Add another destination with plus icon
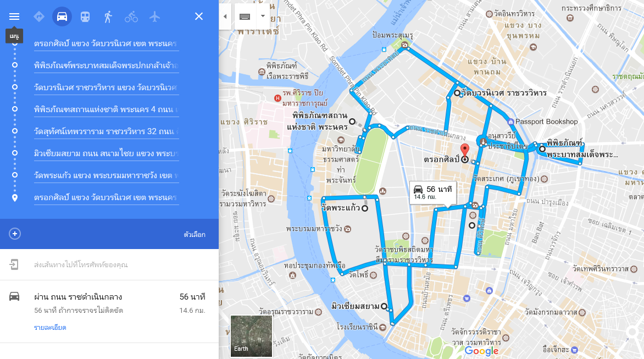This screenshot has height=359, width=644. tap(15, 234)
